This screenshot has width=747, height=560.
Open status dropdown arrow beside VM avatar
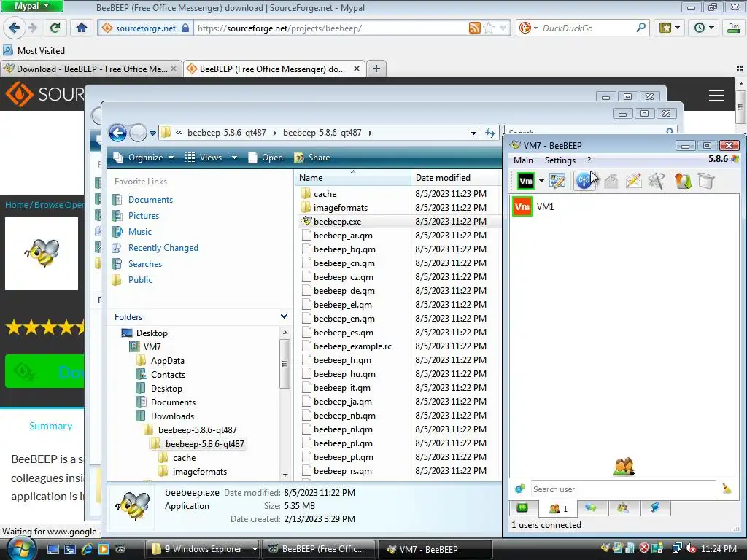541,181
